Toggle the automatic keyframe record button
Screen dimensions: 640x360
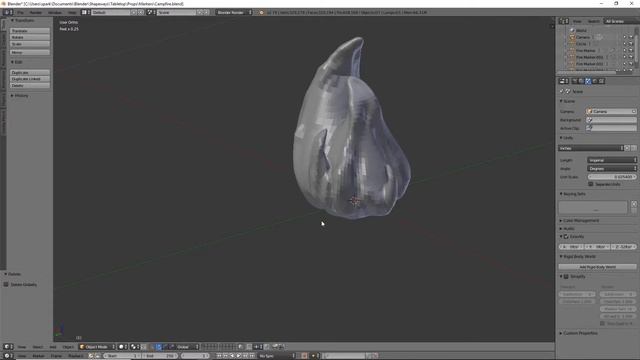304,356
